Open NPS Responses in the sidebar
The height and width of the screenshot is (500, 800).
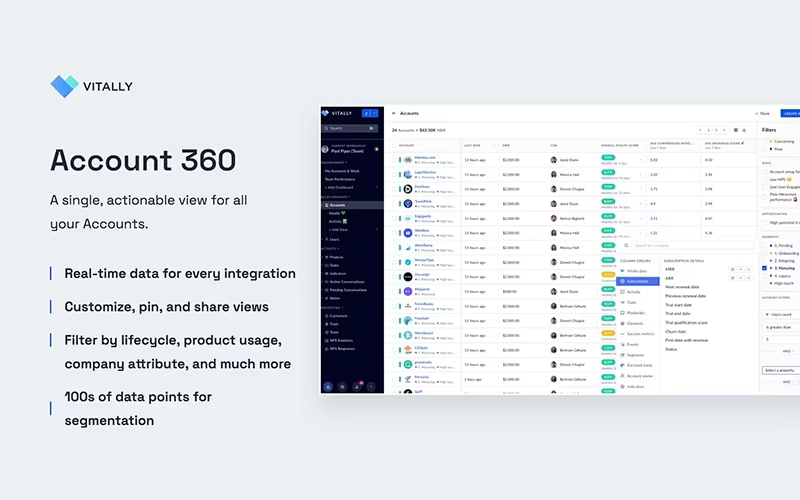tap(340, 348)
